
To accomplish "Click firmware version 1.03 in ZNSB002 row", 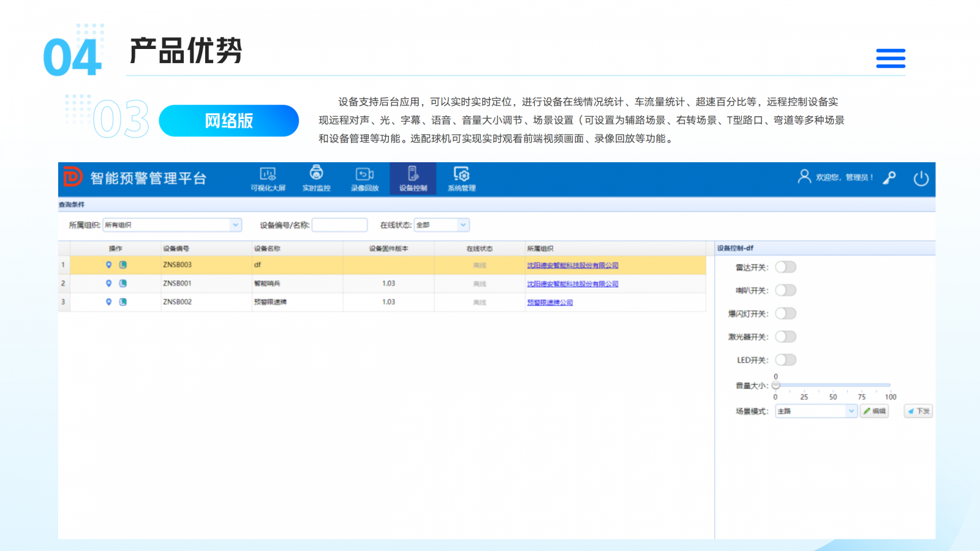I will point(388,302).
